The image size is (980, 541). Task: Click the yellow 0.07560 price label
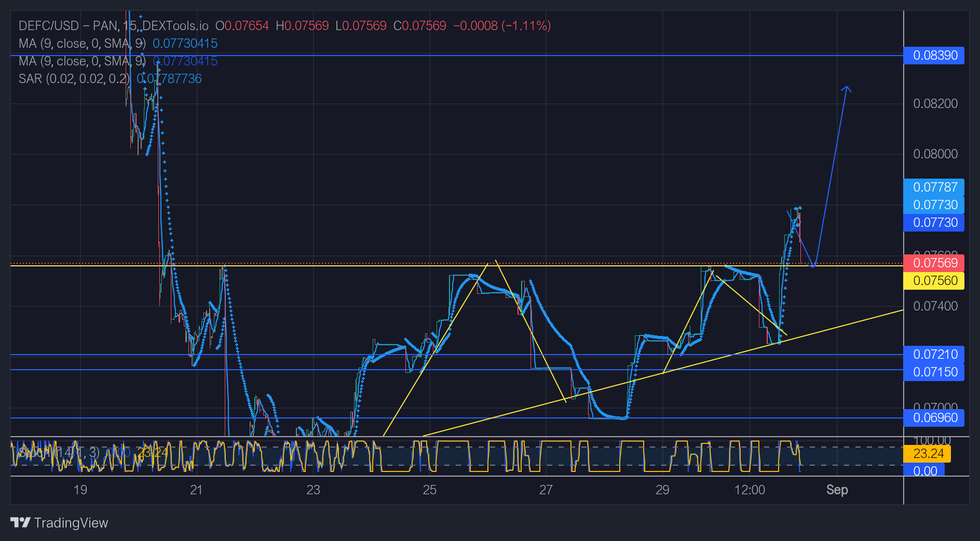(934, 281)
